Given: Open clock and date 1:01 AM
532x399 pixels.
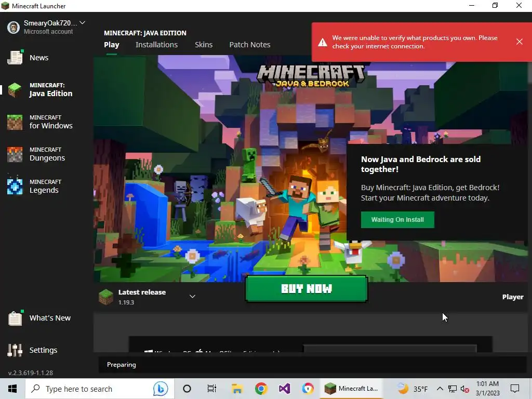Looking at the screenshot, I should click(487, 389).
